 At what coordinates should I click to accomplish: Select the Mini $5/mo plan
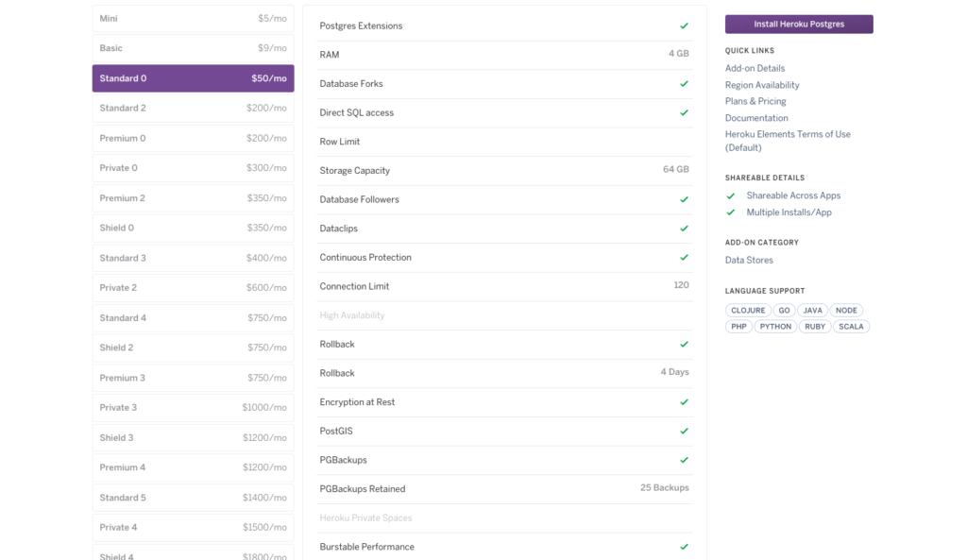coord(193,19)
